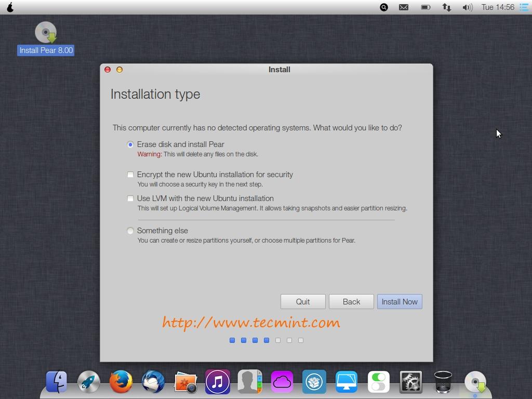
Task: Open the pear logo menu
Action: coord(10,7)
